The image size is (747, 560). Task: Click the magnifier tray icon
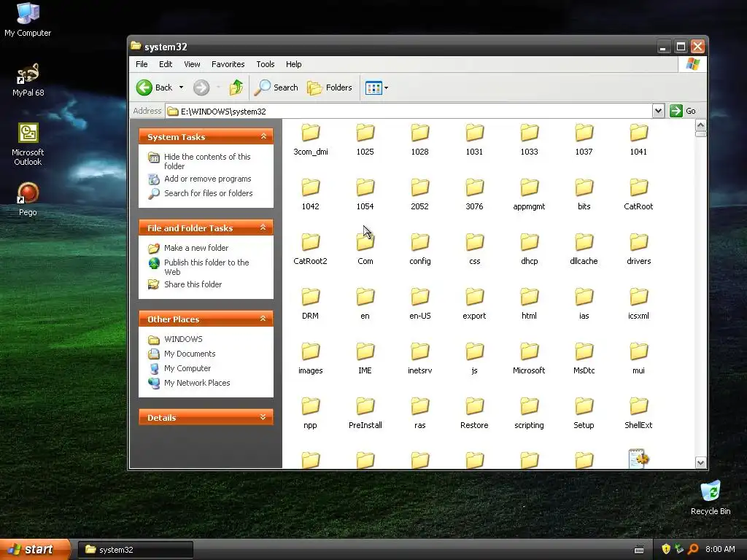pos(693,549)
